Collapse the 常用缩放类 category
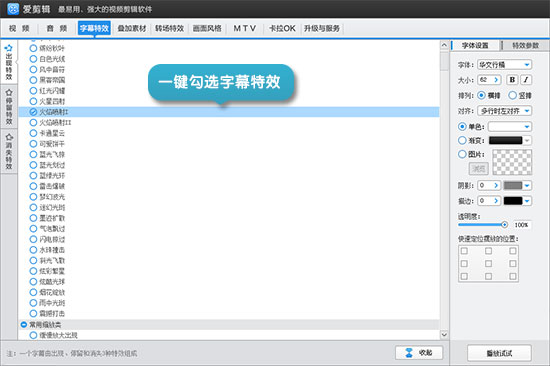This screenshot has width=550, height=366. pyautogui.click(x=24, y=325)
